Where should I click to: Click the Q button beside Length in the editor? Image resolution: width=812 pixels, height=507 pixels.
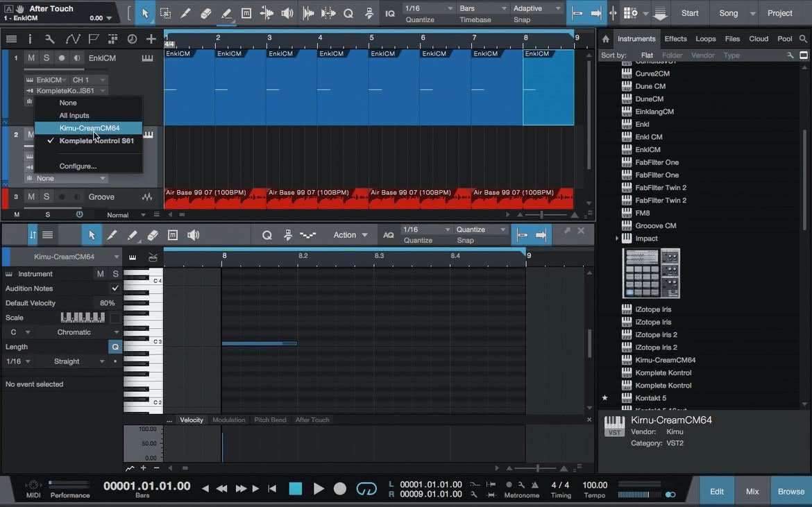click(115, 347)
